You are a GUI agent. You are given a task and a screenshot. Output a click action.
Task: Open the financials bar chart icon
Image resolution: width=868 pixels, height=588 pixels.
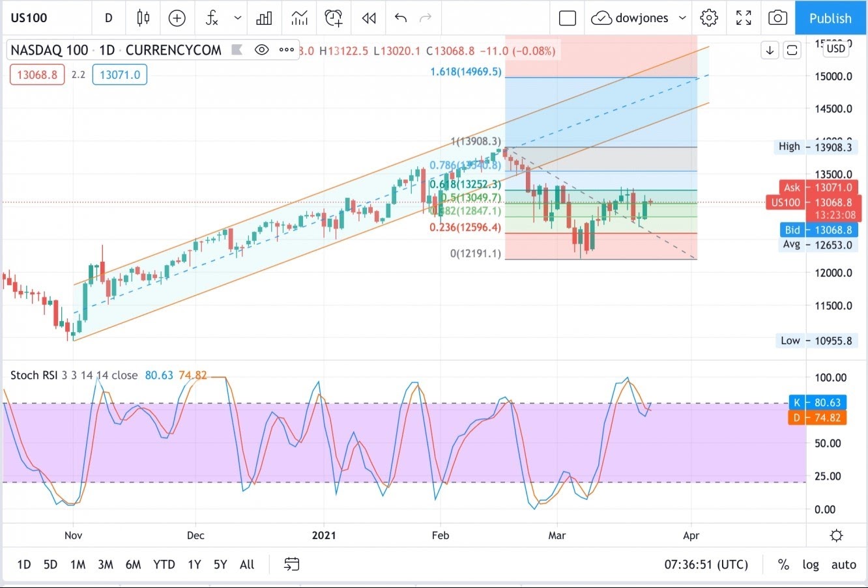(x=264, y=18)
